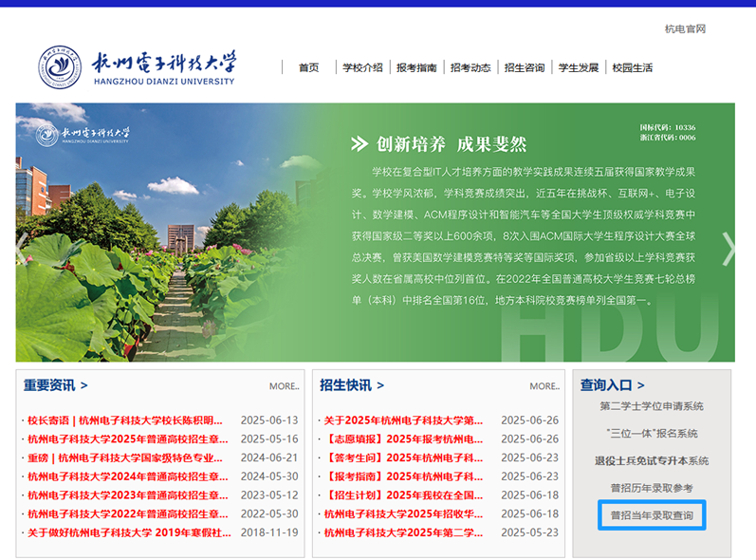
Task: Open the 杭电官网 link
Action: 685,28
